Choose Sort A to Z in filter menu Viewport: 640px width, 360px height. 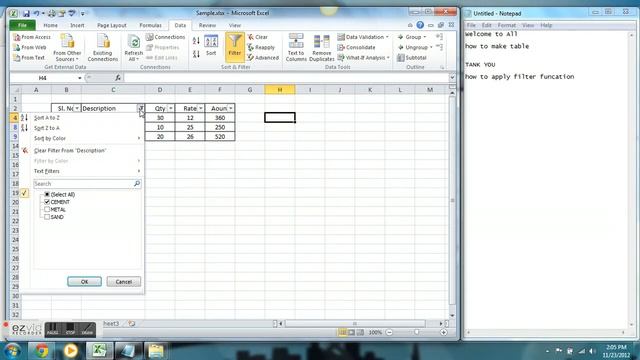[x=47, y=118]
